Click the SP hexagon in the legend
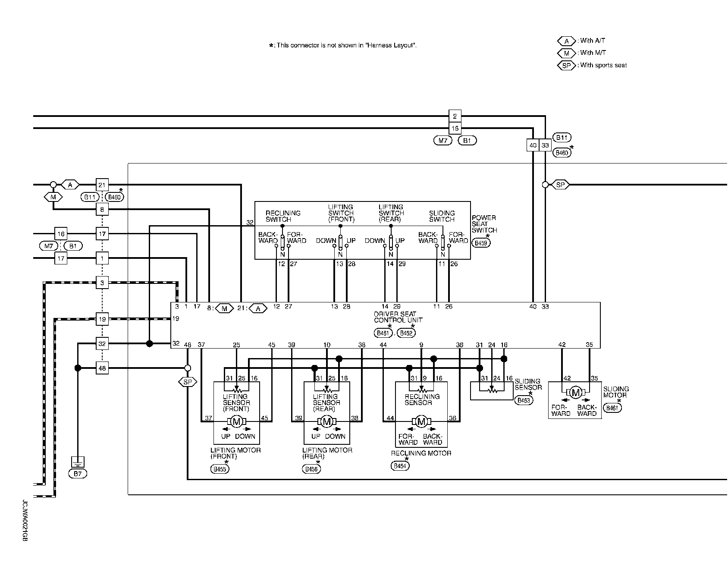 tap(566, 66)
